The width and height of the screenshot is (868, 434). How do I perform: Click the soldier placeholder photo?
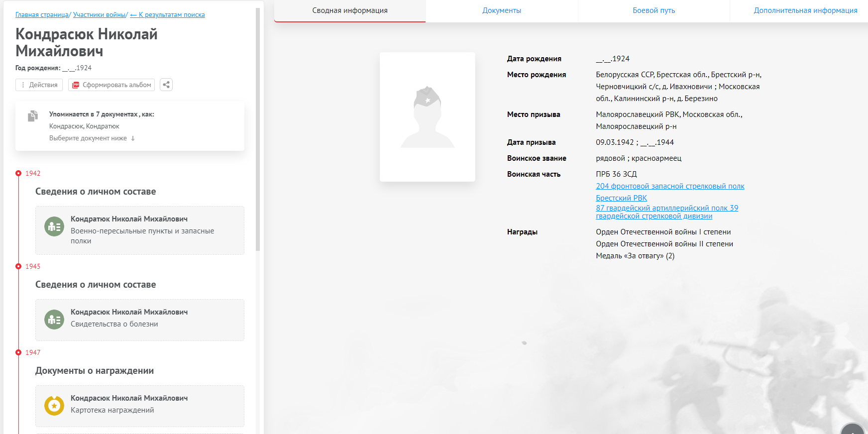click(427, 117)
